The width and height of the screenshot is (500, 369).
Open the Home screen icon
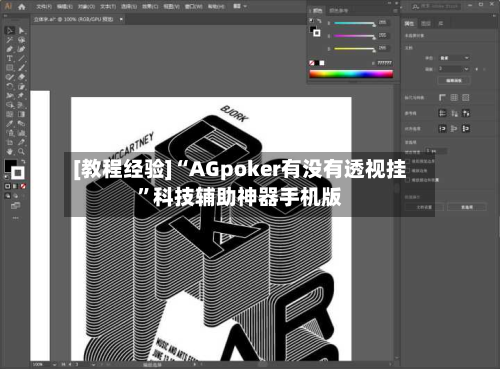pos(22,6)
